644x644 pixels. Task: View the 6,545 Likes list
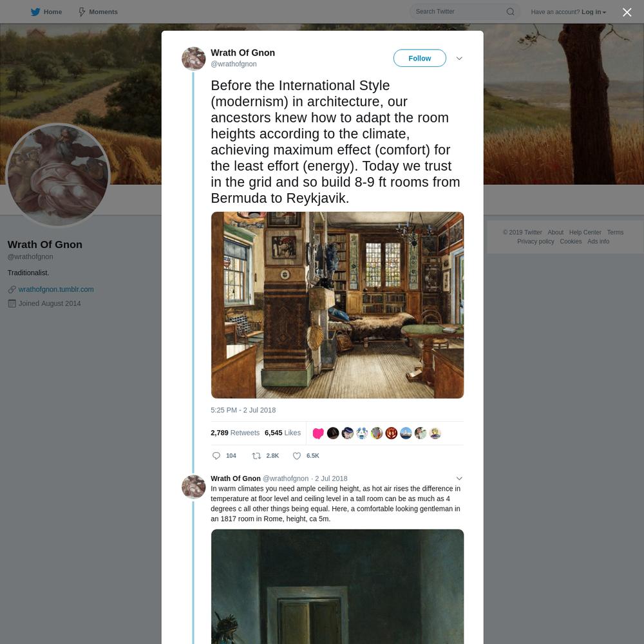click(x=283, y=433)
